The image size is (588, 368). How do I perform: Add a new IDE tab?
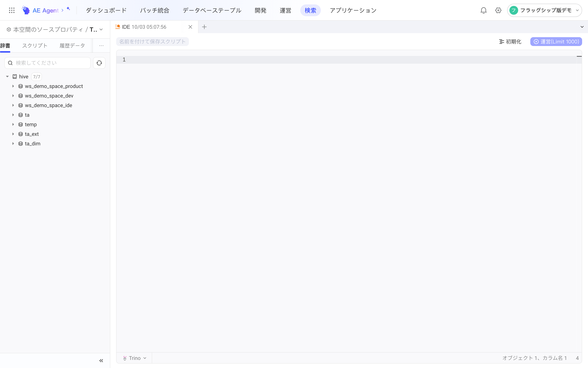(x=204, y=27)
